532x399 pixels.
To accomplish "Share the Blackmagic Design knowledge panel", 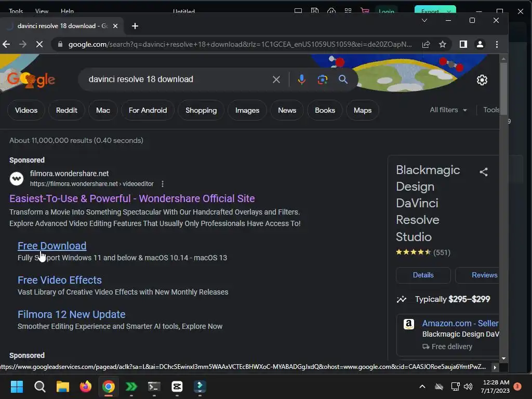I will [x=484, y=172].
